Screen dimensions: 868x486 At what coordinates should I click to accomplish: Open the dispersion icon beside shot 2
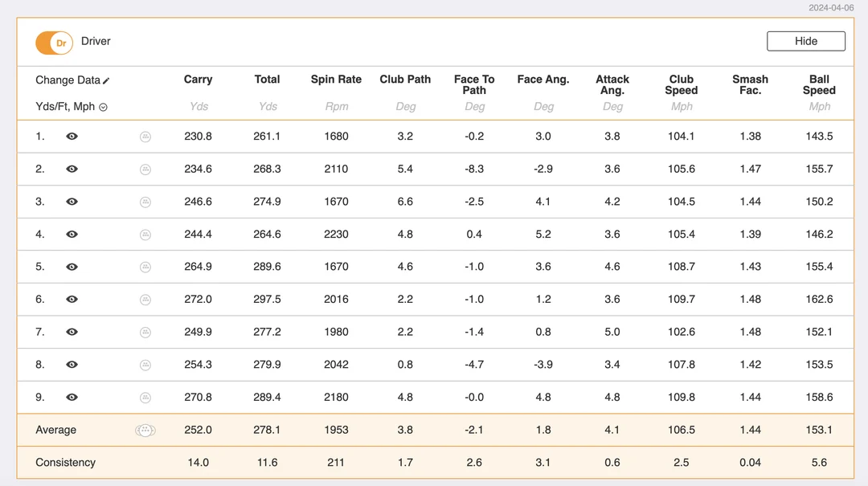145,169
